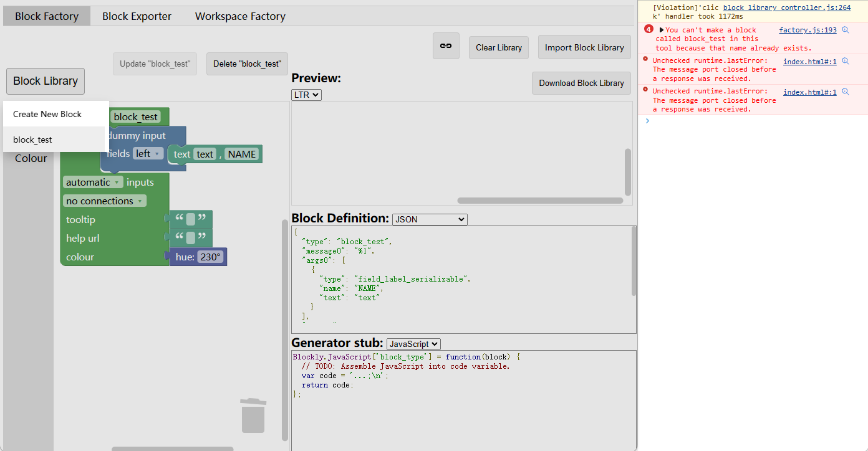Click the "field_label_serializable" JSON line

(x=395, y=279)
